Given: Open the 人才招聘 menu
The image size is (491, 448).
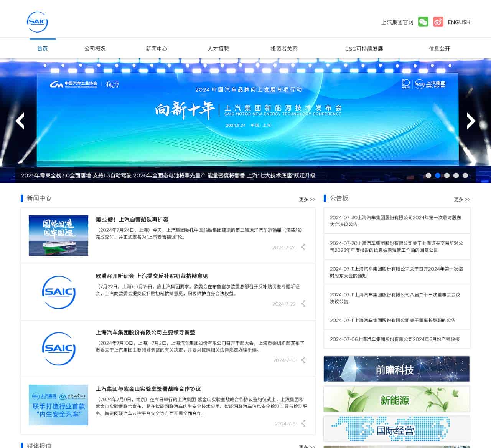Looking at the screenshot, I should pos(218,49).
